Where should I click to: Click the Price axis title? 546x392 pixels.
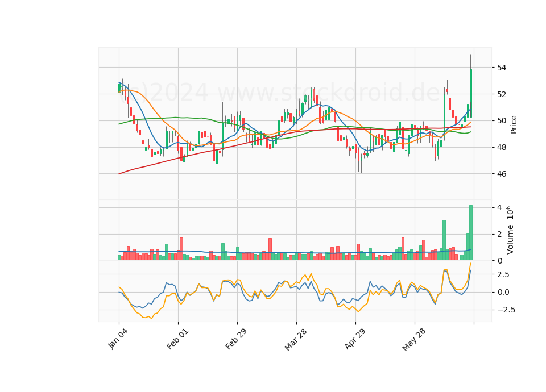[x=513, y=124]
